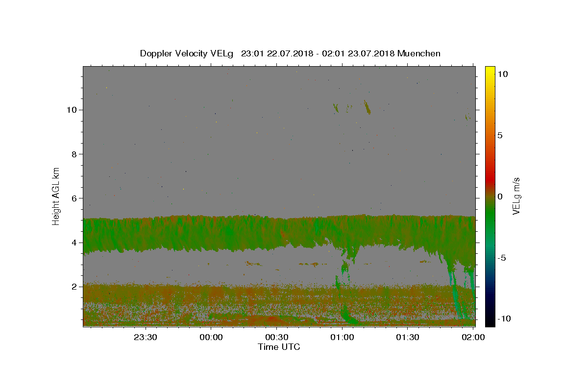The image size is (588, 392).
Task: Click the 00:30 time tick label
Action: click(x=276, y=337)
